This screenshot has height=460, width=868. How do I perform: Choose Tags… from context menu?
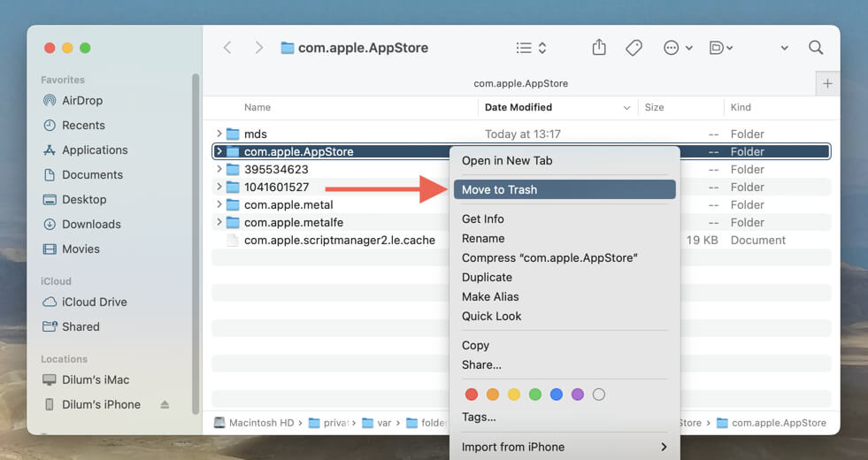coord(565,417)
